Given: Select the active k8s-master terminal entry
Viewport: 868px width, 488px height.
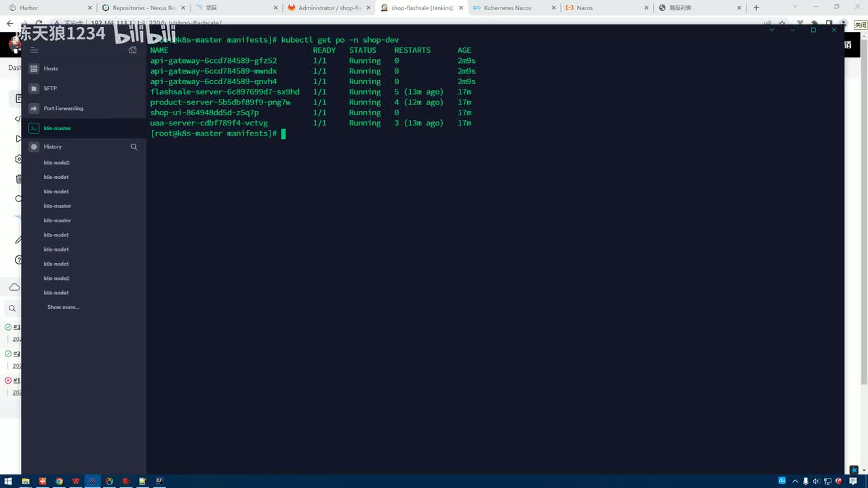Looking at the screenshot, I should pos(83,128).
